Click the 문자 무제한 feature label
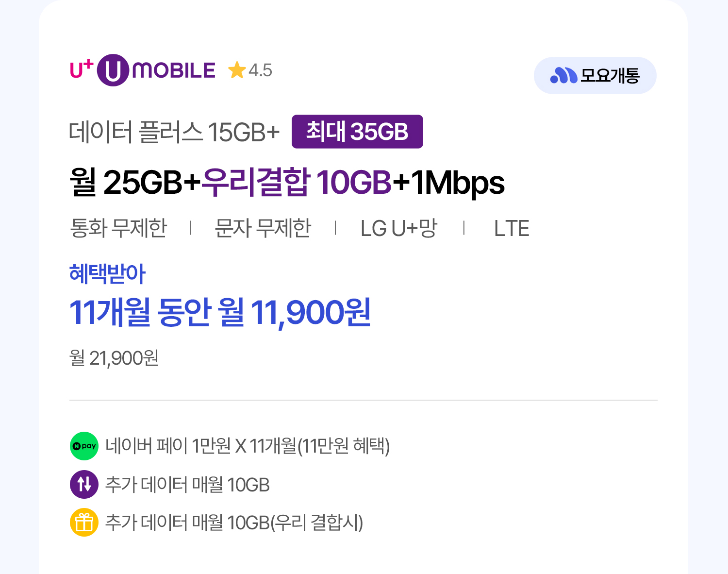The width and height of the screenshot is (728, 574). click(263, 228)
